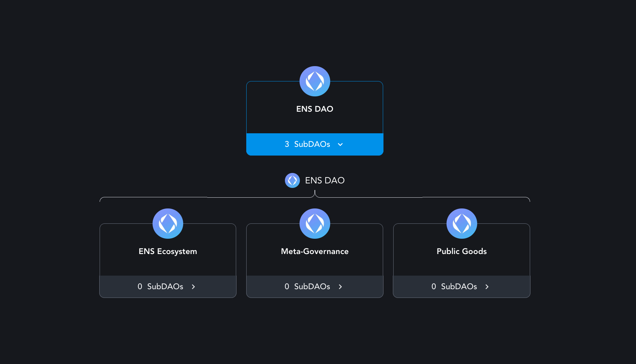Click the small ENS logo beside the ENS DAO label
Image resolution: width=636 pixels, height=364 pixels.
tap(292, 180)
